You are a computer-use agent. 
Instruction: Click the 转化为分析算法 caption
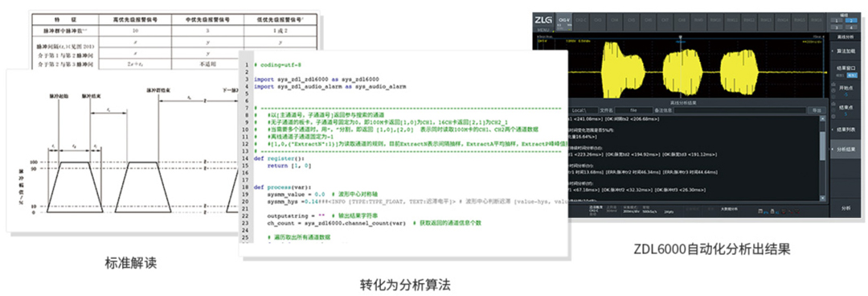404,285
